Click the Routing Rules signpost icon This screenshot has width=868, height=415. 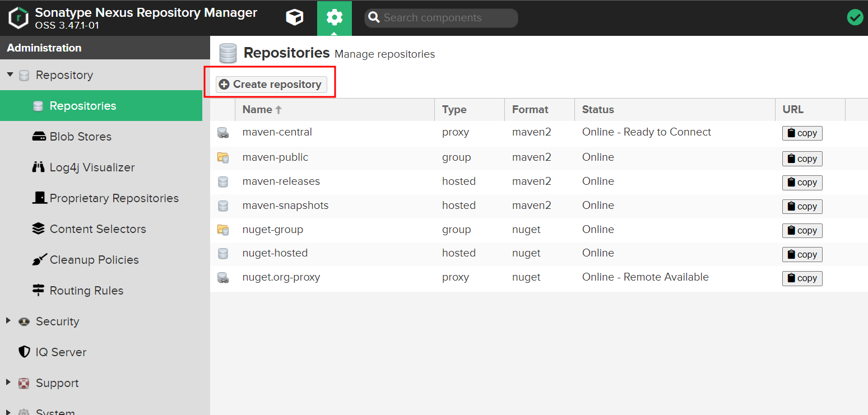pos(38,290)
